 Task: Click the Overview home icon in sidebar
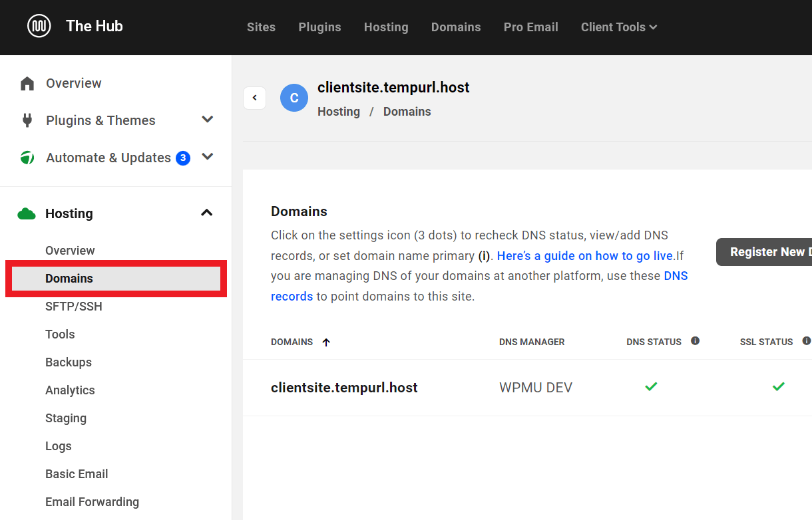tap(27, 83)
